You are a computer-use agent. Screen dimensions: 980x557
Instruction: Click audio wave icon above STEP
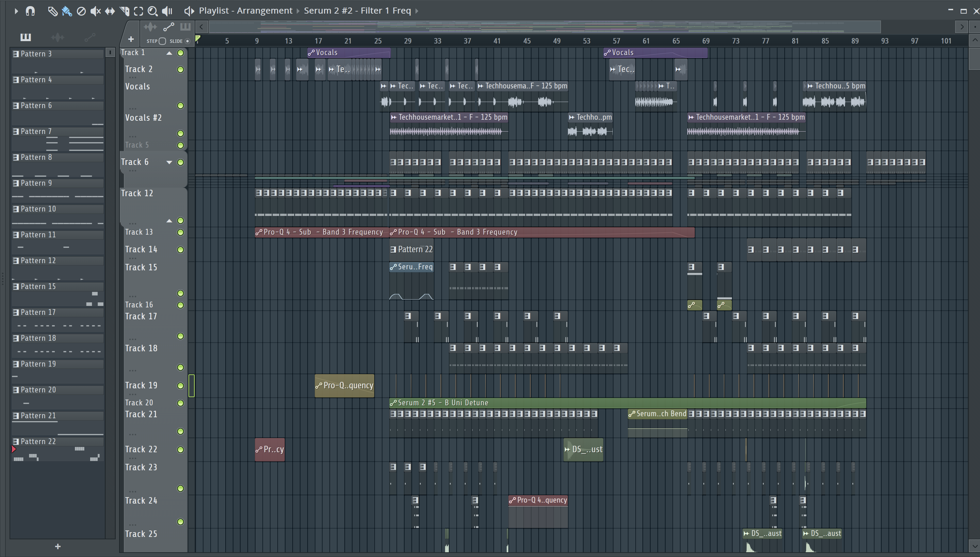(150, 27)
